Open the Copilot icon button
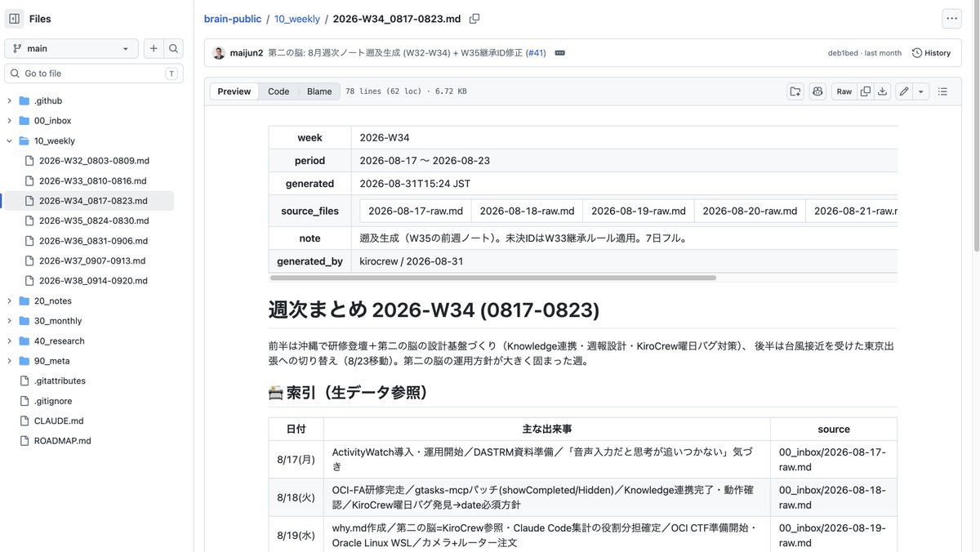Image resolution: width=980 pixels, height=552 pixels. pyautogui.click(x=817, y=91)
